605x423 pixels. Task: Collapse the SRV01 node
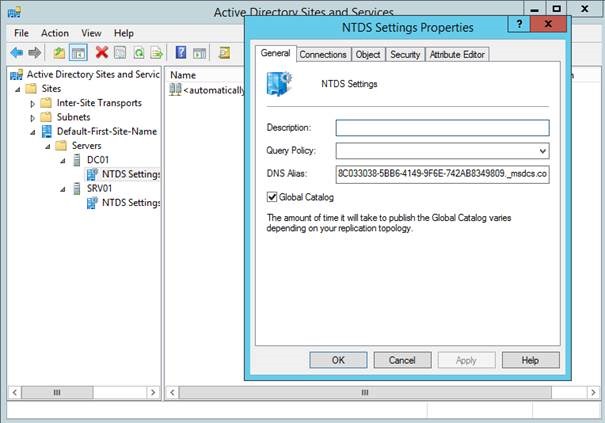click(63, 190)
